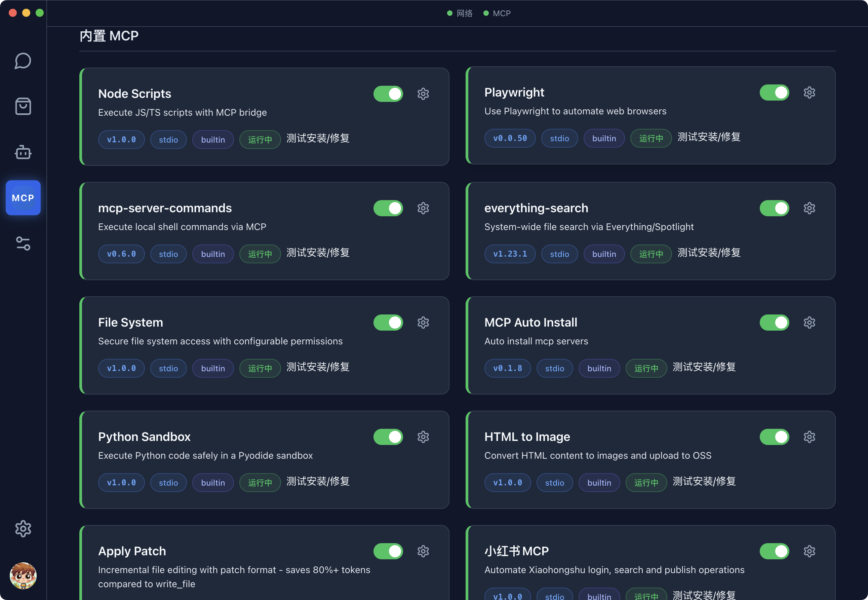Viewport: 868px width, 600px height.
Task: Open Python Sandbox gear settings icon
Action: click(423, 437)
